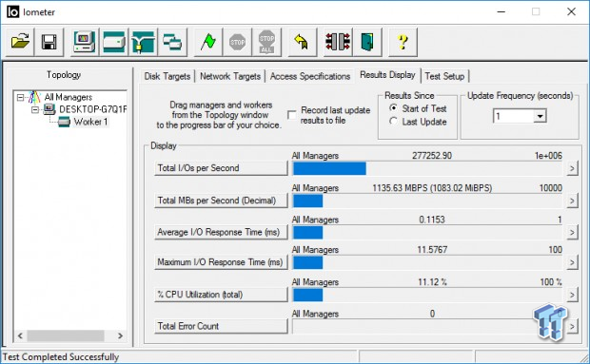Disconnect the selected worker or manager

tap(338, 42)
